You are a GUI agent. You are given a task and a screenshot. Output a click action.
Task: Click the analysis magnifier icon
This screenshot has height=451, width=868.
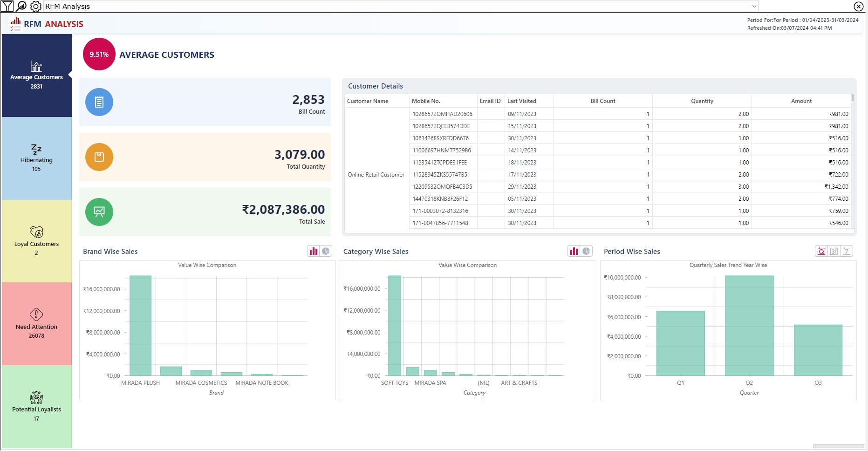(21, 6)
